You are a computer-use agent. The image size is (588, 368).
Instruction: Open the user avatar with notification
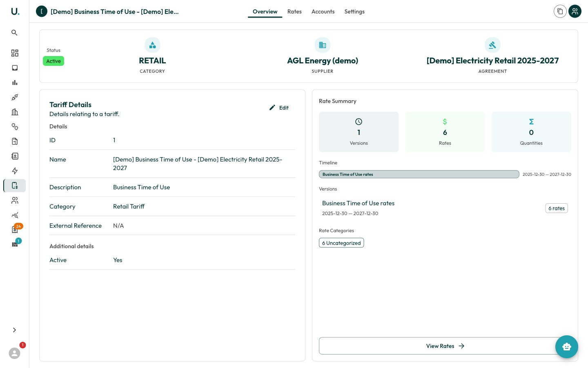coord(15,353)
